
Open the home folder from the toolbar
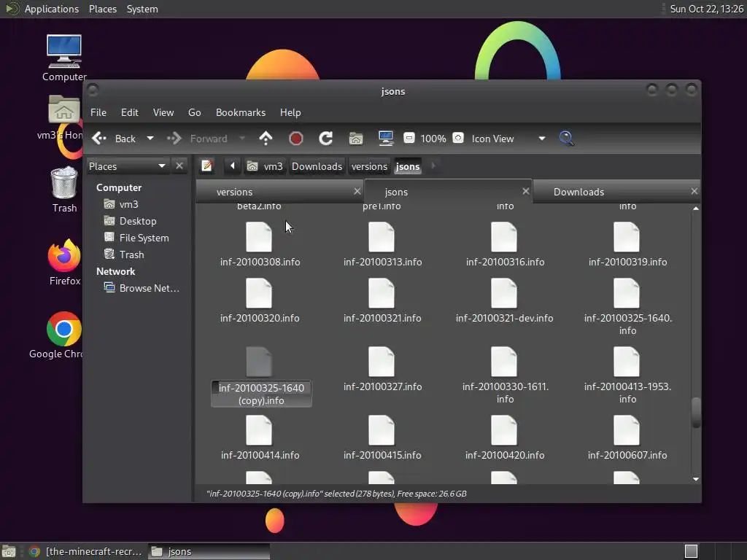click(356, 139)
